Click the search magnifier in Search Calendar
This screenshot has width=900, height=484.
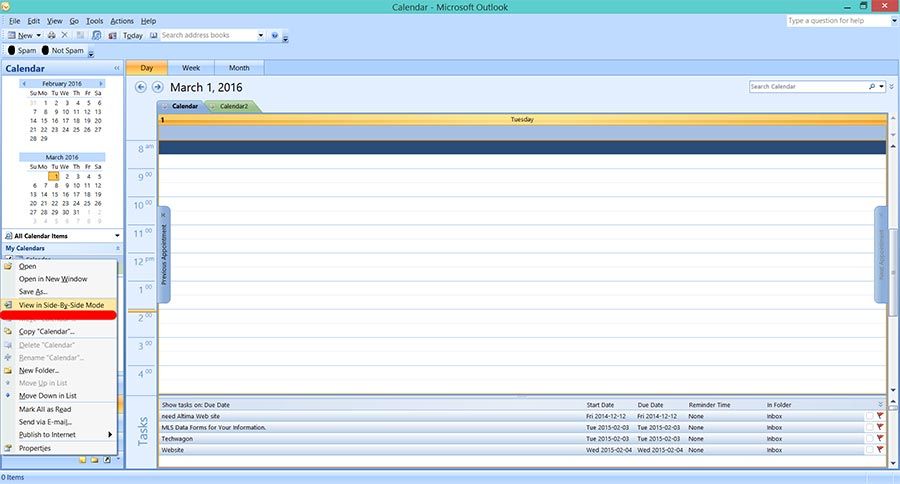tap(872, 87)
